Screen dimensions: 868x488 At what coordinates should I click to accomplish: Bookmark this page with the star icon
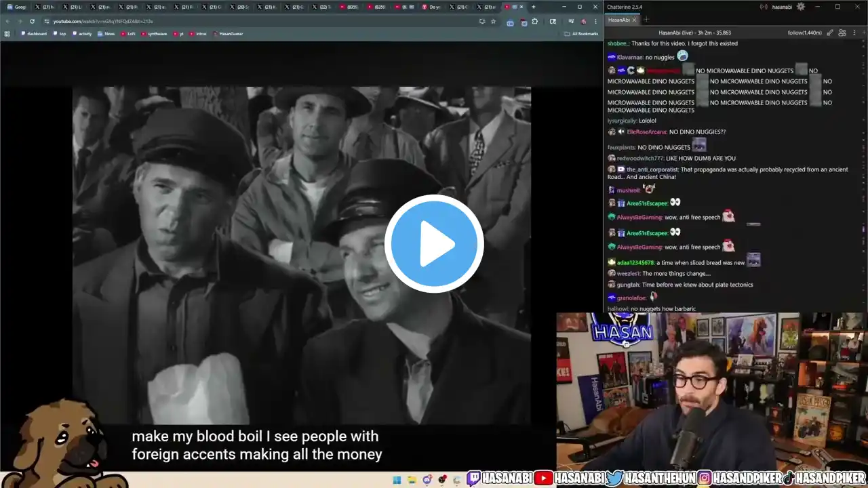(x=493, y=21)
